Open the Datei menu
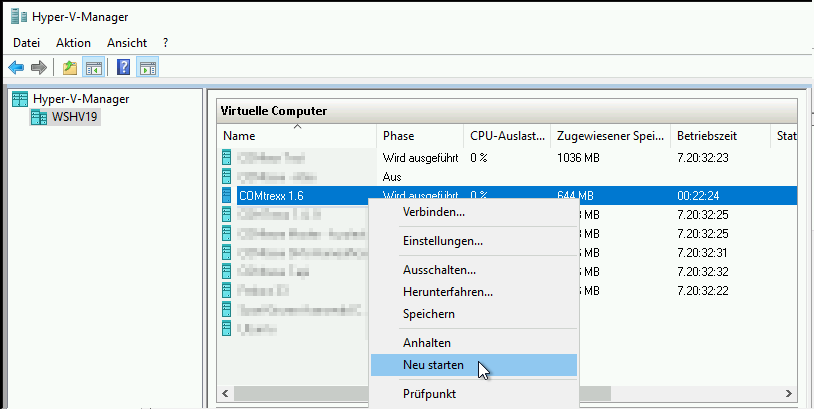 pos(26,43)
